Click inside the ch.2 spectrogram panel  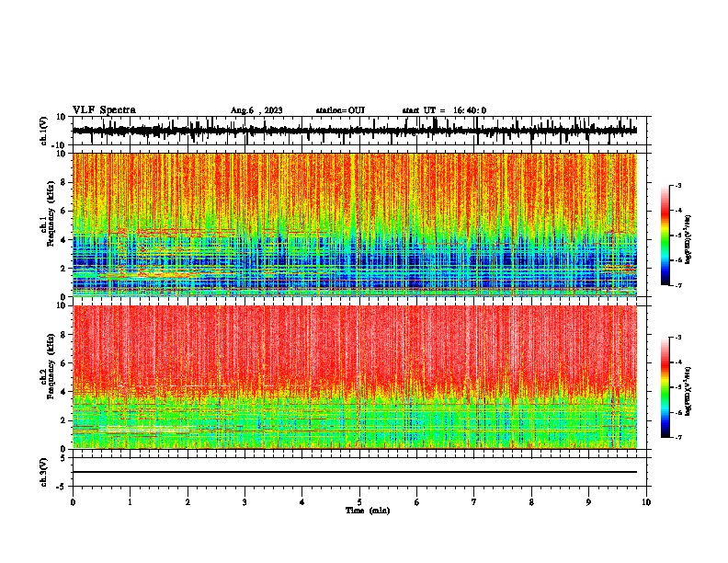pyautogui.click(x=355, y=377)
